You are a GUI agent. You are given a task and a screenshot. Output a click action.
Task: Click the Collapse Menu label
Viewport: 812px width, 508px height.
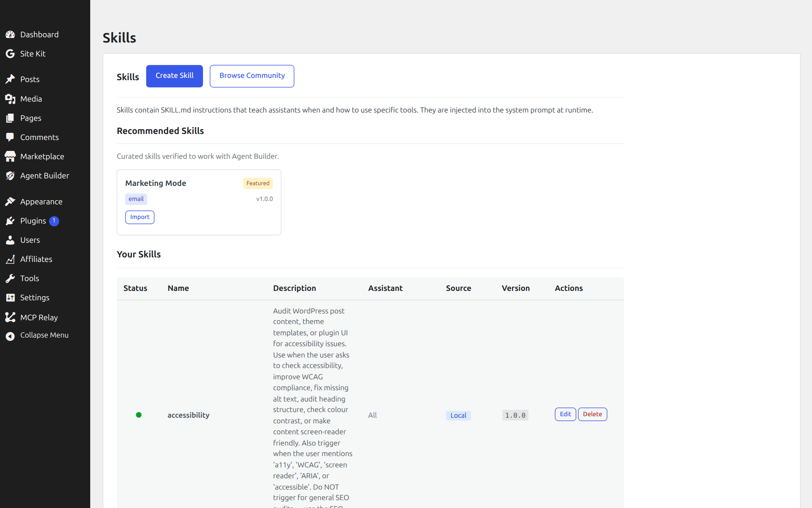coord(44,335)
